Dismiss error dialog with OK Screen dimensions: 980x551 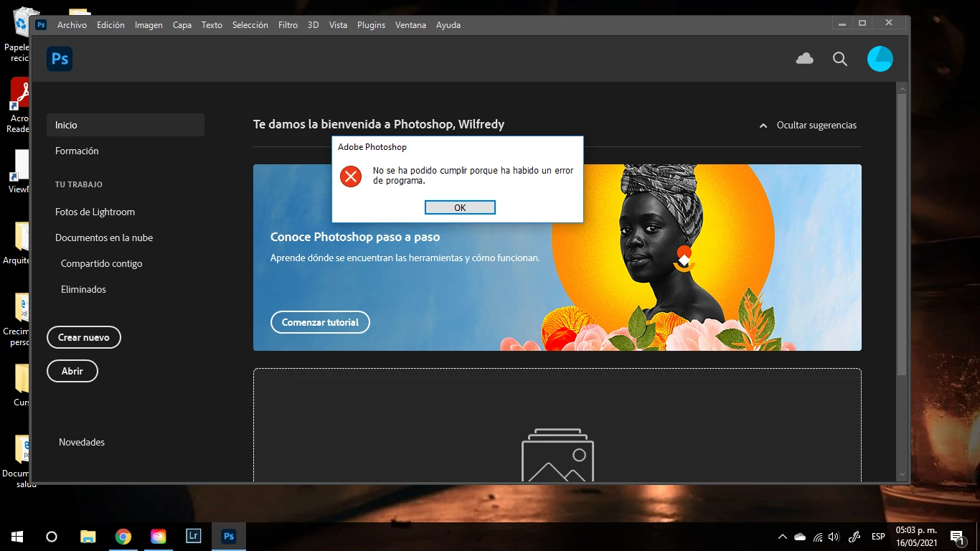coord(460,207)
